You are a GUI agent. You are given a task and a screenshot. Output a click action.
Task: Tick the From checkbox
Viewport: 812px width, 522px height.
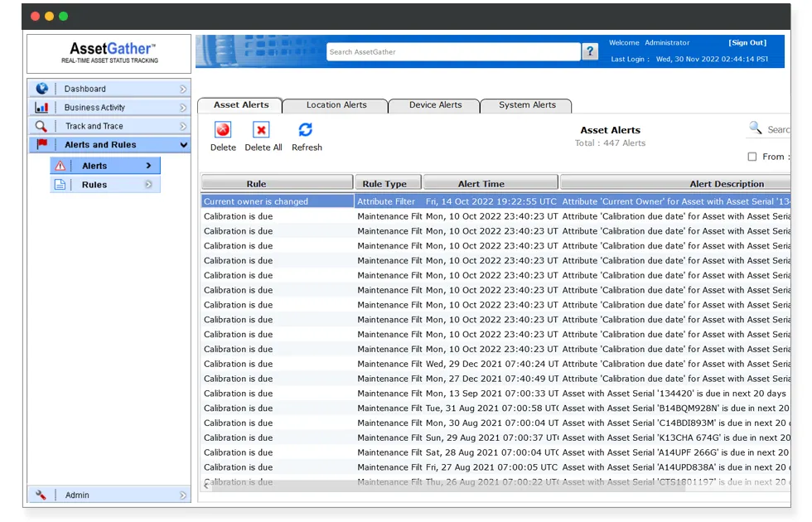752,157
